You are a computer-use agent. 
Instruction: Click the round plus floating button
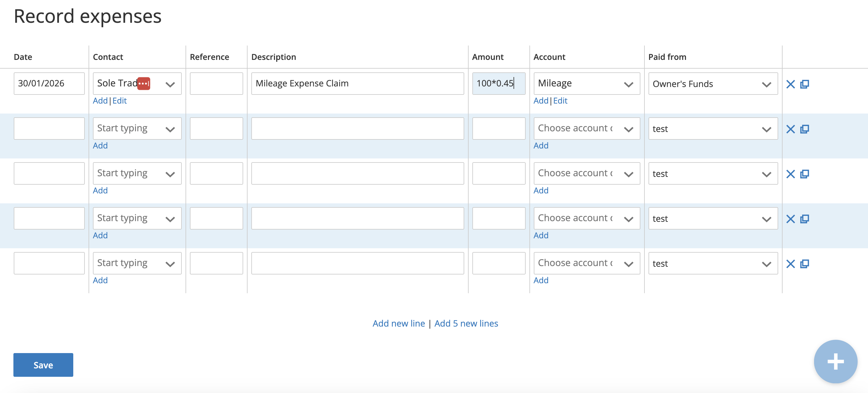pyautogui.click(x=835, y=361)
